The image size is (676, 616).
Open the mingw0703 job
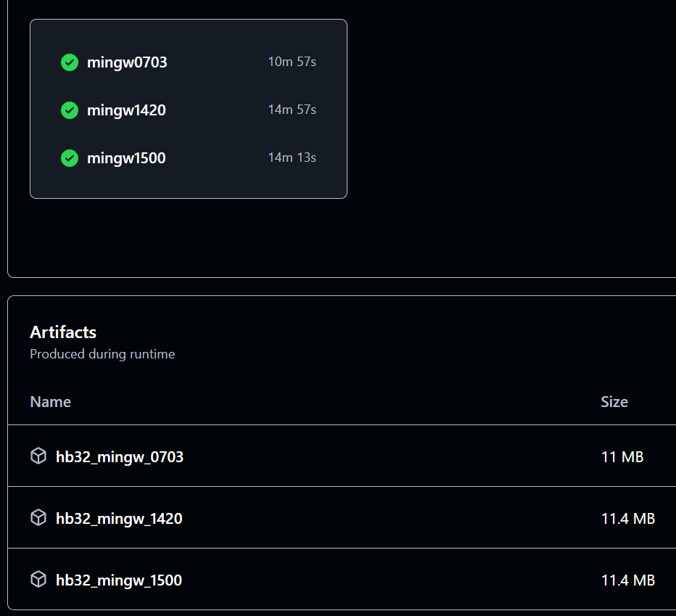[127, 62]
